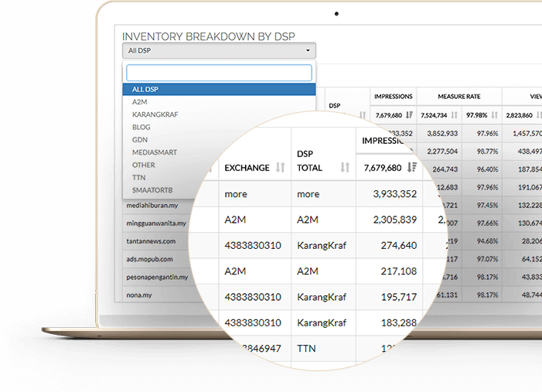
Task: Sort by the 97.98% measure rate column
Action: pos(493,115)
